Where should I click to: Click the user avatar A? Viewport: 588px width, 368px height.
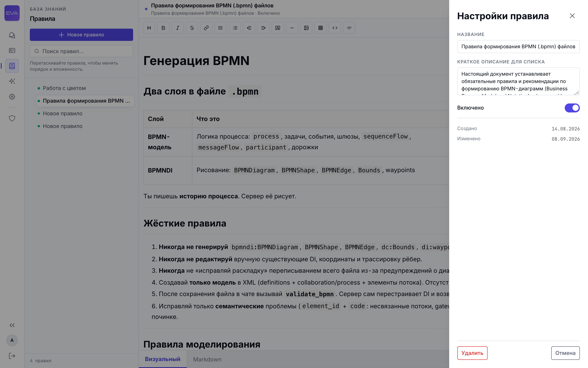click(12, 340)
